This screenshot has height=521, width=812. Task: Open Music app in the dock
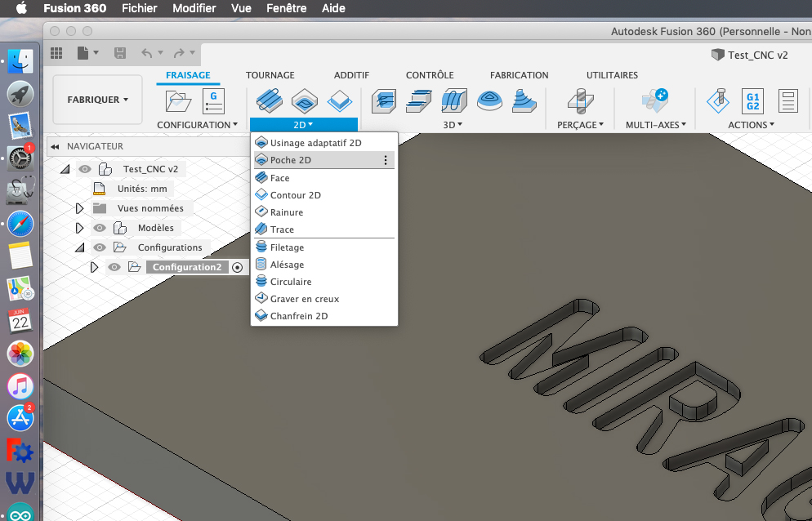20,385
